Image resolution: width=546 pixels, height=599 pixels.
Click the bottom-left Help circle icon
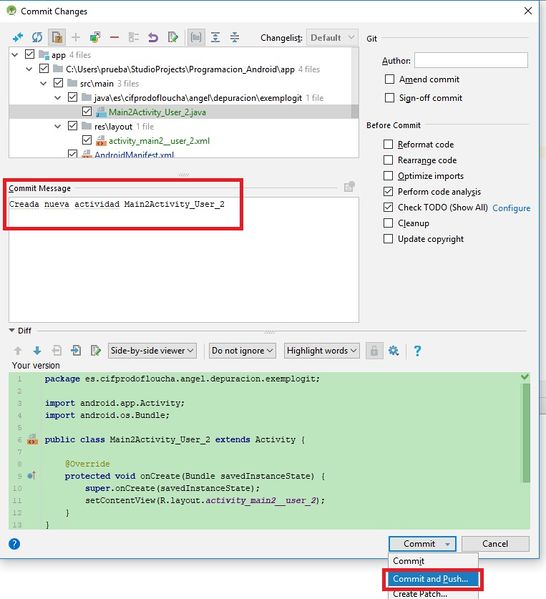click(x=14, y=544)
